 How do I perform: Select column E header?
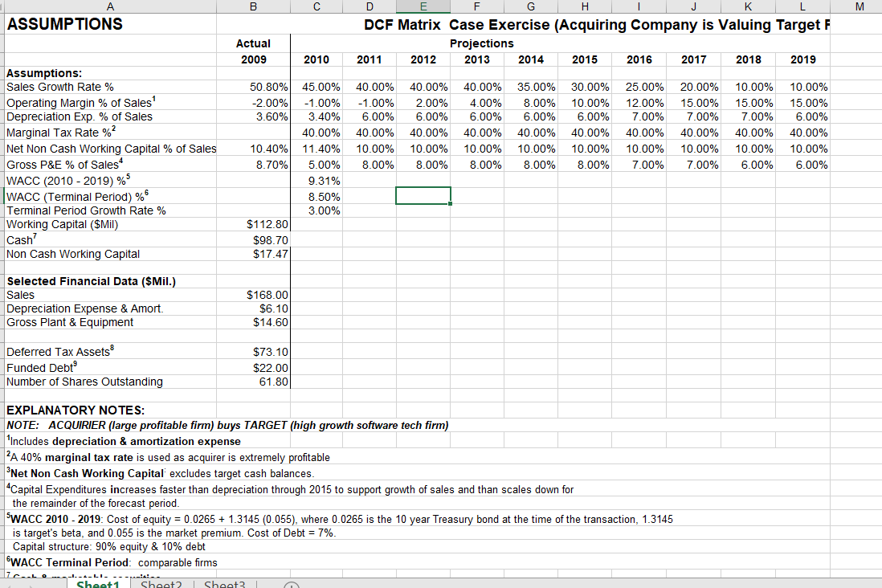[423, 7]
